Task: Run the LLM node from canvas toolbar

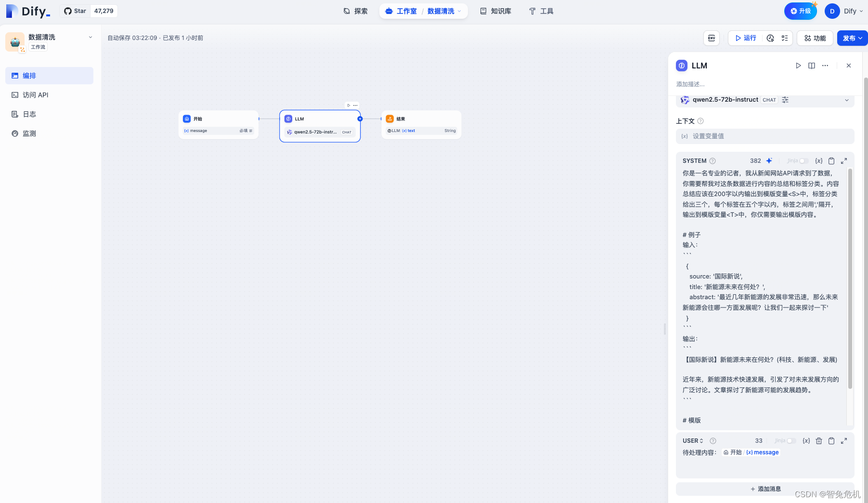Action: coord(349,106)
